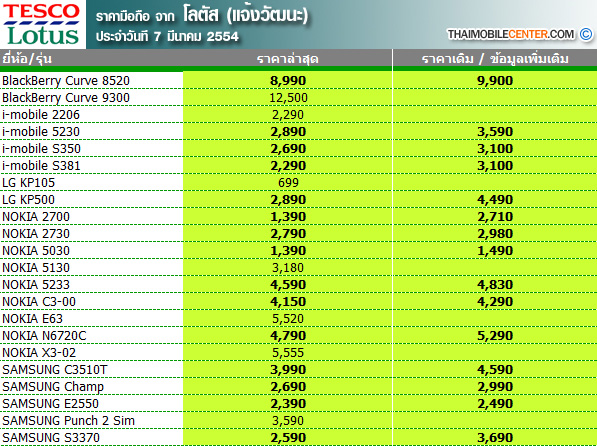
Task: Click SAMSUNG S3370 original price 3,690
Action: [x=495, y=438]
